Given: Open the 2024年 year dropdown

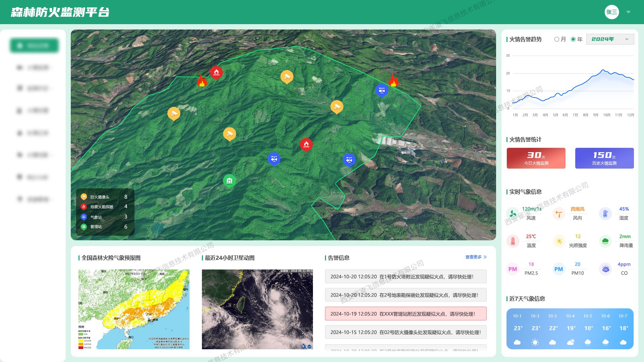Looking at the screenshot, I should [610, 39].
